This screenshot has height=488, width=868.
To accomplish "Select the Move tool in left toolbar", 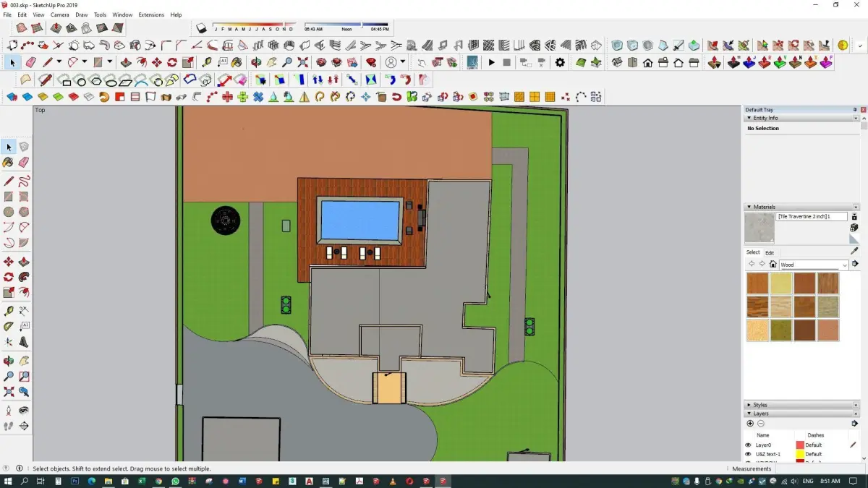I will (x=9, y=262).
